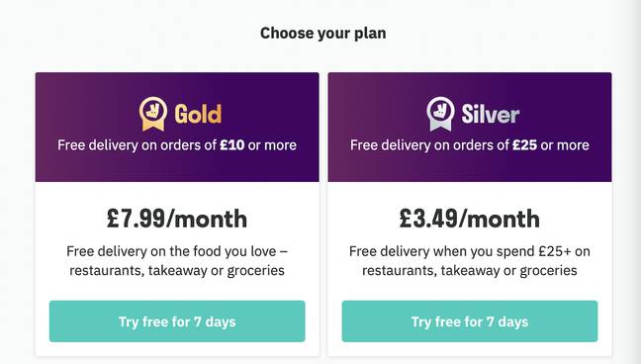Click the Silver rosette badge icon
Viewport: 641px width, 364px height.
(440, 114)
